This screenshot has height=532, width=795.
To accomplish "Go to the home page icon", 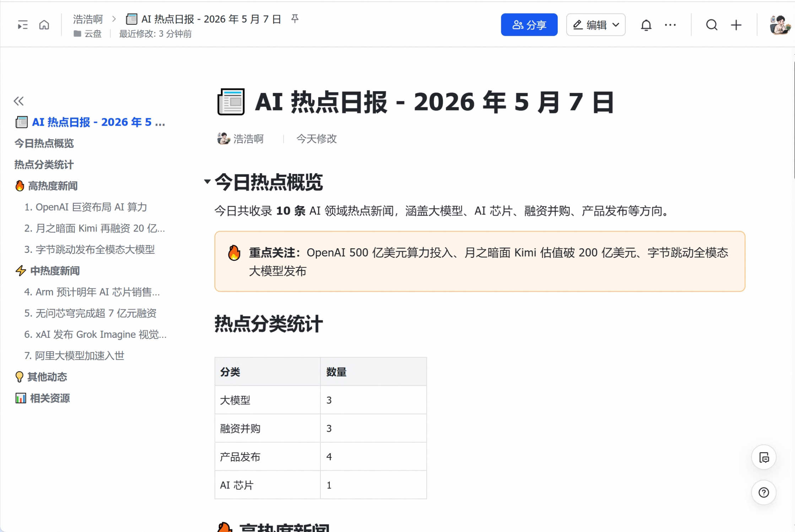I will click(x=44, y=25).
